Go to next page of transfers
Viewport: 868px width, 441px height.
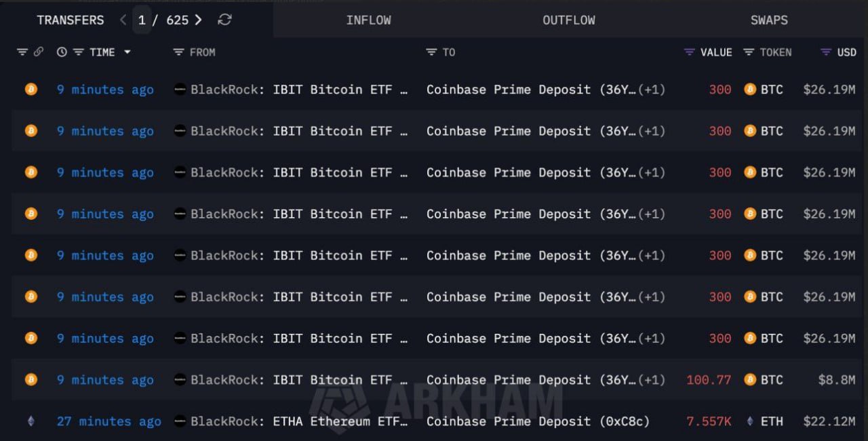coord(198,20)
